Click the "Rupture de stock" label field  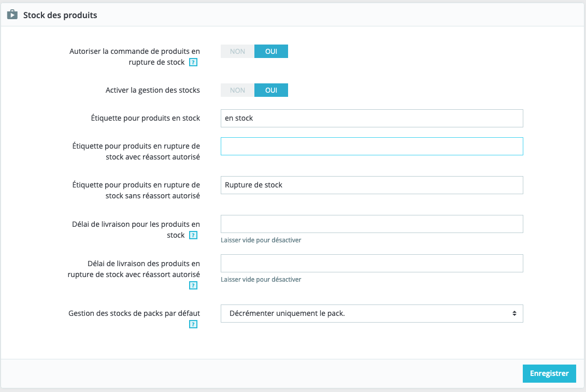point(371,185)
